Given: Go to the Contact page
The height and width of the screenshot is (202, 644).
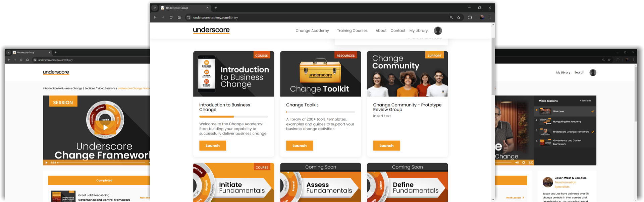Looking at the screenshot, I should point(398,30).
